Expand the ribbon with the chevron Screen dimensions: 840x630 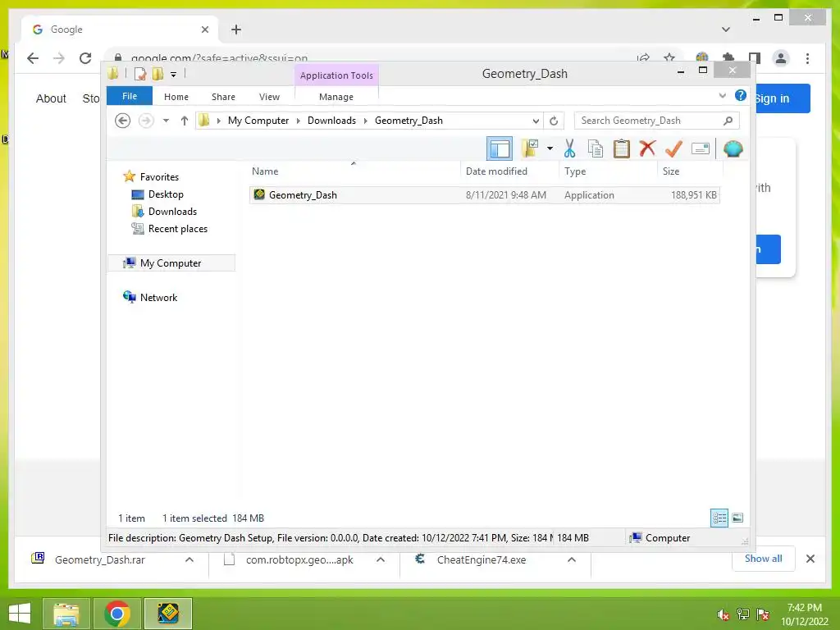point(722,96)
